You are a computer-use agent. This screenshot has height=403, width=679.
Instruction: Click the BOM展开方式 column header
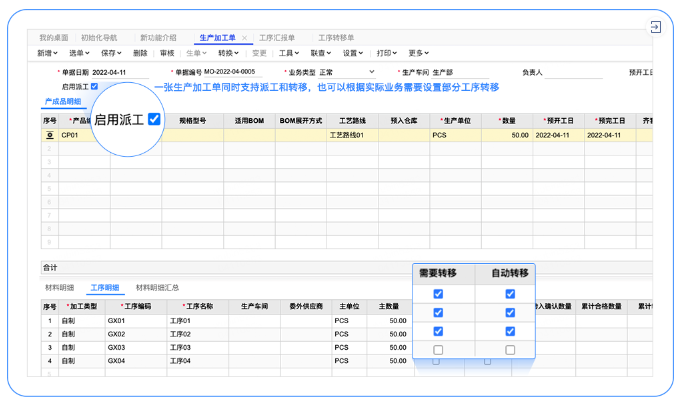tap(301, 121)
